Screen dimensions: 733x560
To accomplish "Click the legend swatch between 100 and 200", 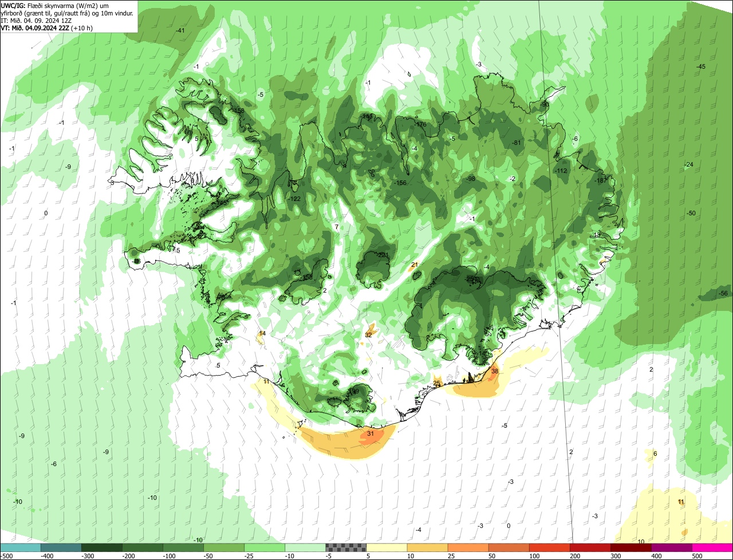I will pos(549,547).
